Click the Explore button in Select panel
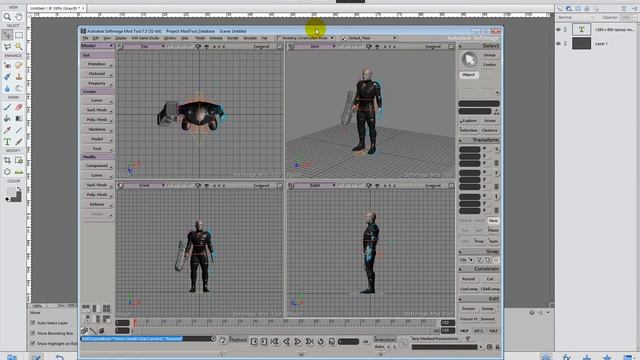The height and width of the screenshot is (360, 640). [469, 121]
